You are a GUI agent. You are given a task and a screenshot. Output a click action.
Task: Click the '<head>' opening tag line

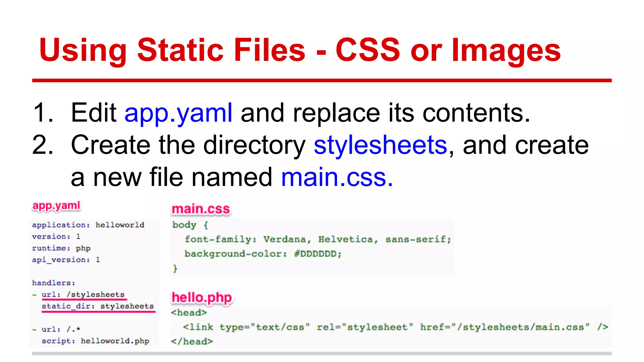pyautogui.click(x=189, y=313)
